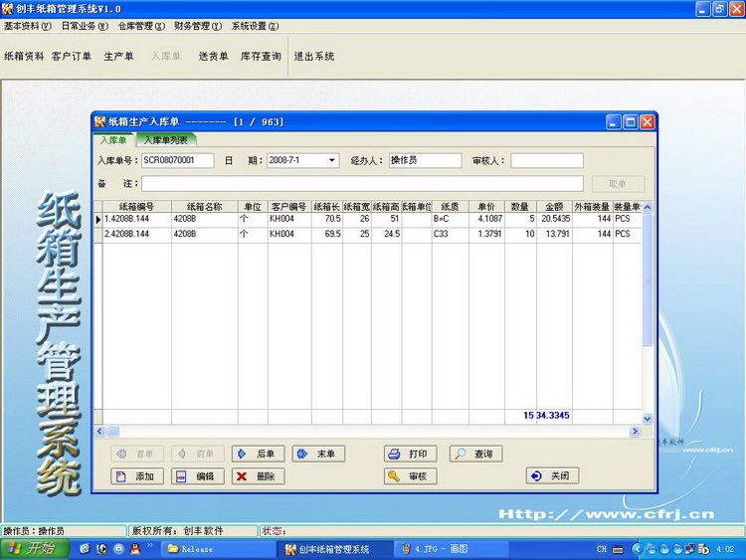Open the 基本资料 menu
Image resolution: width=746 pixels, height=560 pixels.
click(28, 26)
